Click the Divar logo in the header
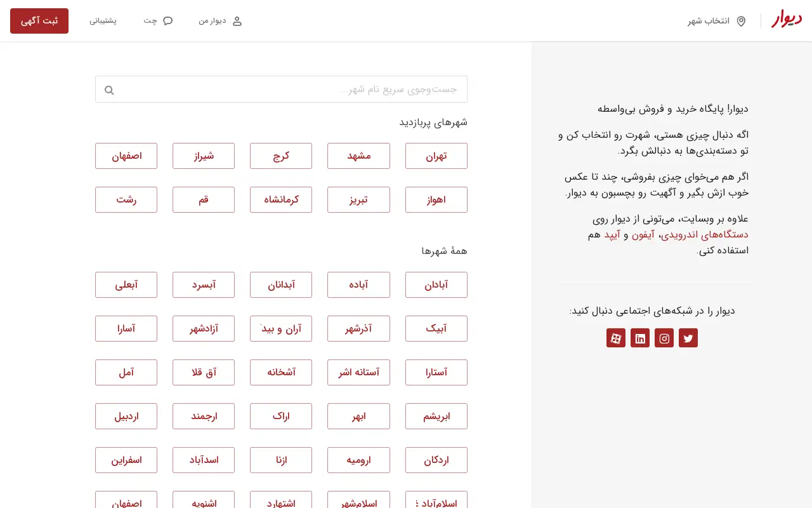812x508 pixels. point(787,20)
